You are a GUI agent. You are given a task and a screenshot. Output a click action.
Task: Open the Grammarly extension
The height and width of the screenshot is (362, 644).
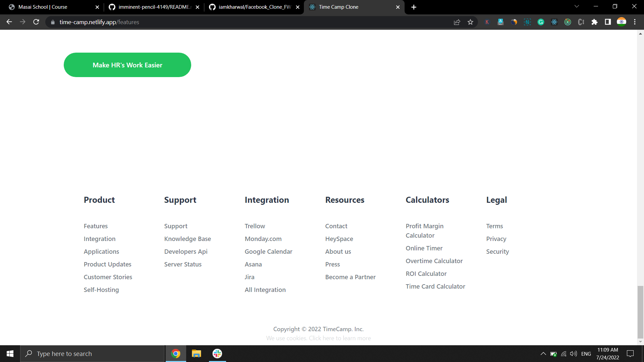541,22
